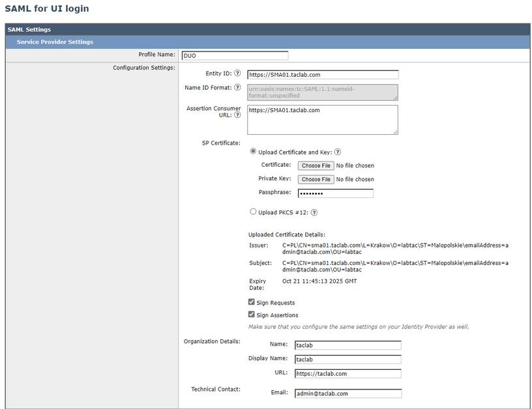Viewport: 532px width, 409px height.
Task: Click the Identity Provider settings reminder note
Action: (x=359, y=327)
